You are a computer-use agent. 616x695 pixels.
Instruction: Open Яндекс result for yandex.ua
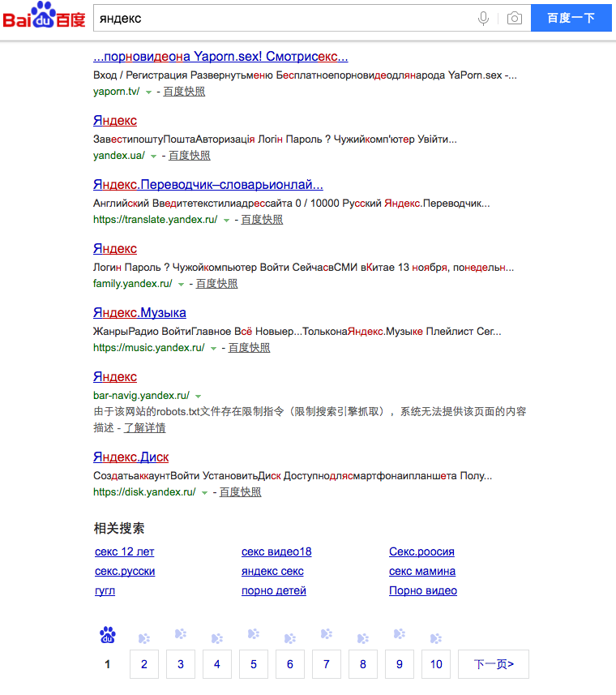pyautogui.click(x=115, y=121)
